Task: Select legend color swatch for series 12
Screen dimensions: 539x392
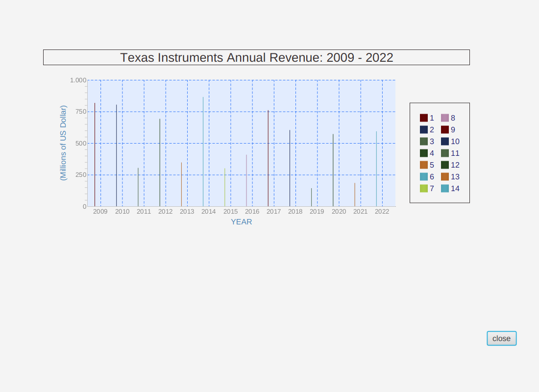Action: point(445,165)
